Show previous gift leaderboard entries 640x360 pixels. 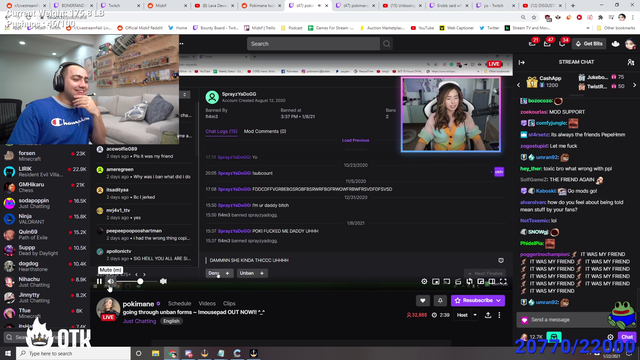click(x=519, y=85)
